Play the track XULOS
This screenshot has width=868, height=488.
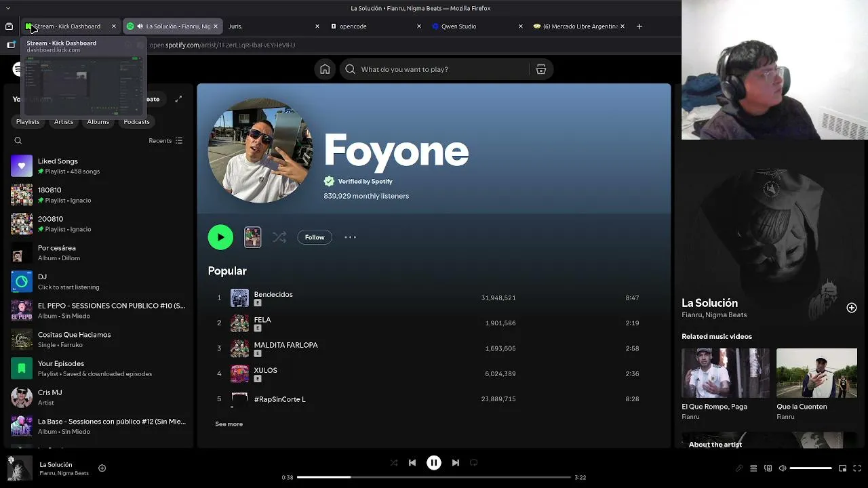tap(265, 370)
